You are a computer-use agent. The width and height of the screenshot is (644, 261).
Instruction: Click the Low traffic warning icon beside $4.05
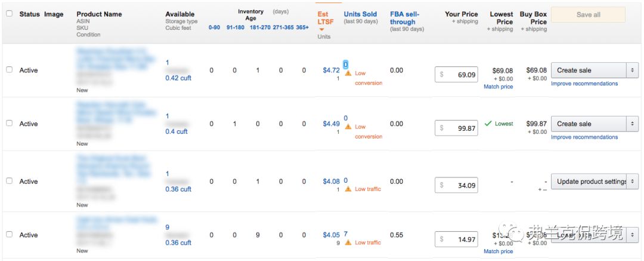pyautogui.click(x=348, y=242)
